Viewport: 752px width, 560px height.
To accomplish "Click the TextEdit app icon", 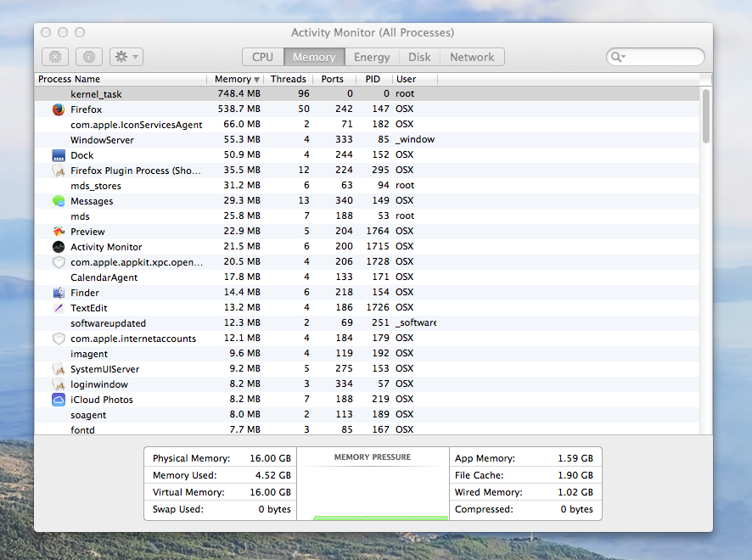I will tap(59, 308).
